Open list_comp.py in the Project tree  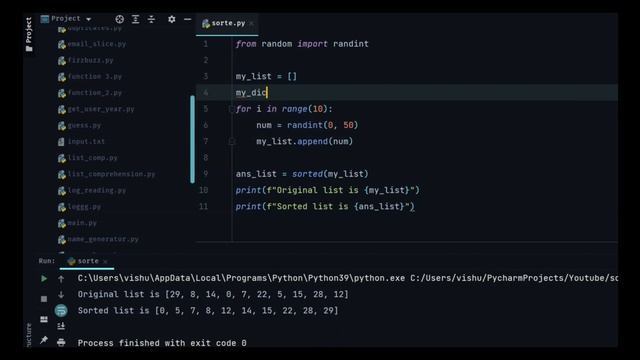coord(88,158)
